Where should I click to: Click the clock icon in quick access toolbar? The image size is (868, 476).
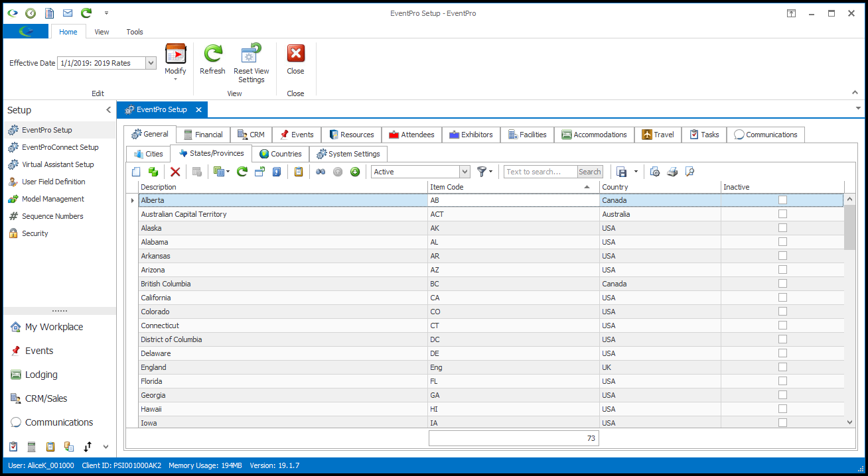pyautogui.click(x=31, y=13)
